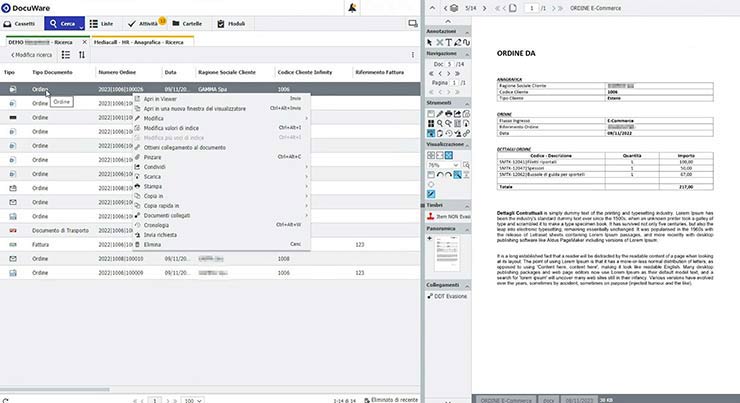Select the arrow pointer annotation tool
740x403 pixels.
(430, 43)
